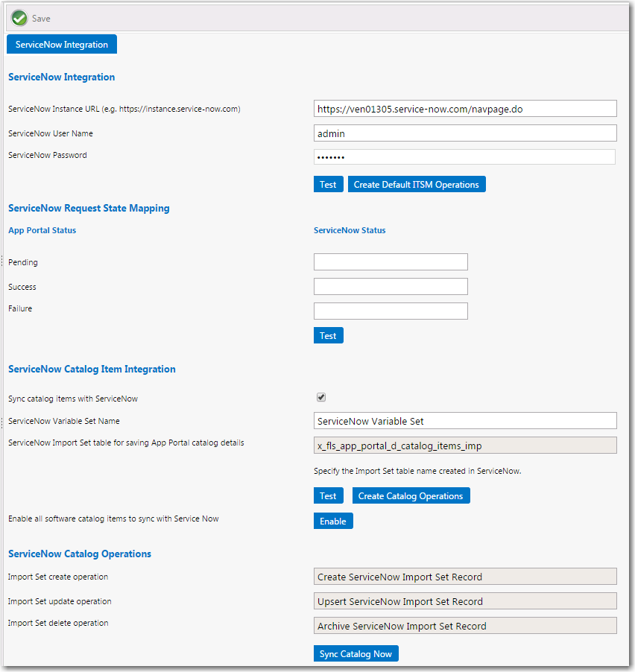Viewport: 635px width, 672px height.
Task: Click Test under the Request State Mapping fields
Action: [x=329, y=335]
